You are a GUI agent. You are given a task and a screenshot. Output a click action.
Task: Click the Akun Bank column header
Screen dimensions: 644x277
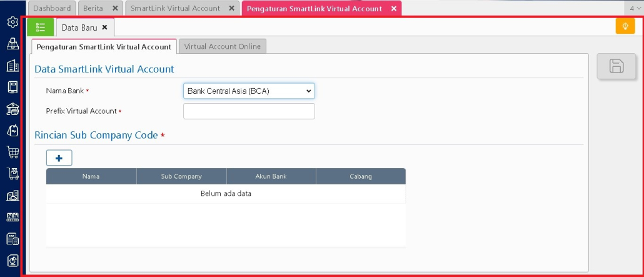pos(271,176)
